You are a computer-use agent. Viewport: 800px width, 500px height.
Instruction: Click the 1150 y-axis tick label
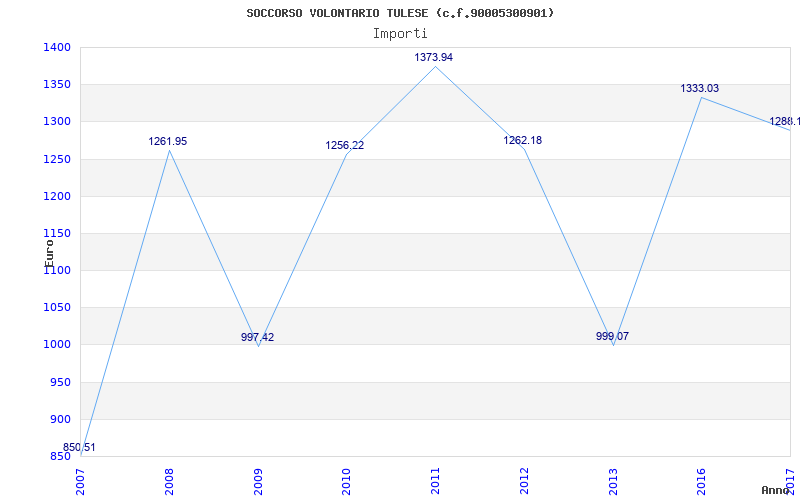pos(57,234)
